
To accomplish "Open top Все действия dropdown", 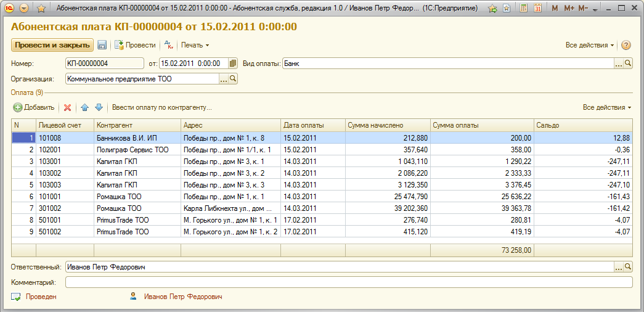I will (x=590, y=45).
